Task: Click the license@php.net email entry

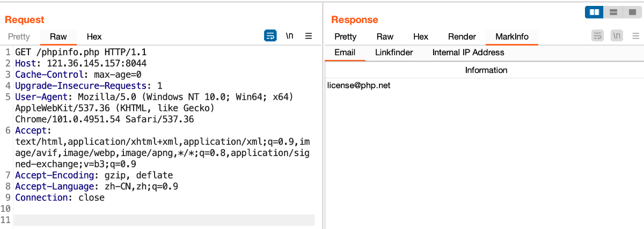Action: 358,85
